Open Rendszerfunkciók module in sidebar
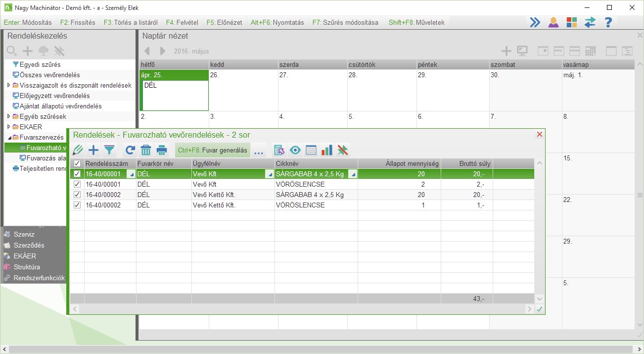The width and height of the screenshot is (644, 354). [39, 278]
